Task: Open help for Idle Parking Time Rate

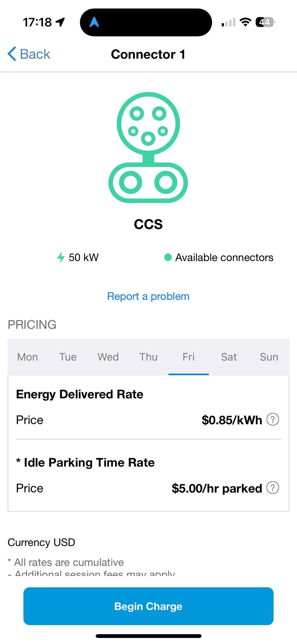Action: pyautogui.click(x=273, y=488)
